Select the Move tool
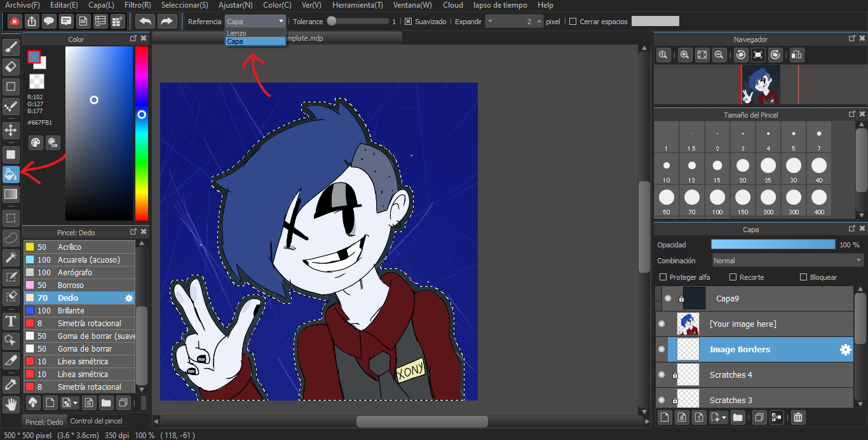This screenshot has width=868, height=440. (x=11, y=130)
